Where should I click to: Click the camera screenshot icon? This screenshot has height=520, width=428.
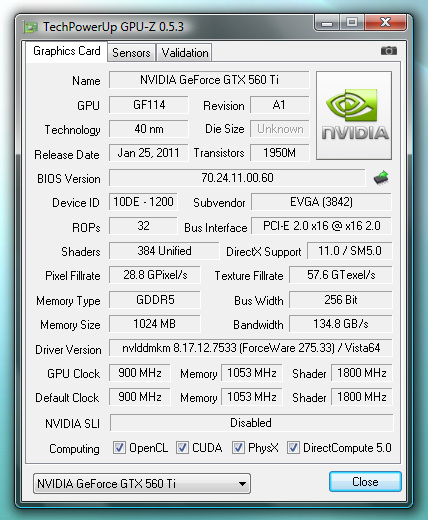point(389,51)
